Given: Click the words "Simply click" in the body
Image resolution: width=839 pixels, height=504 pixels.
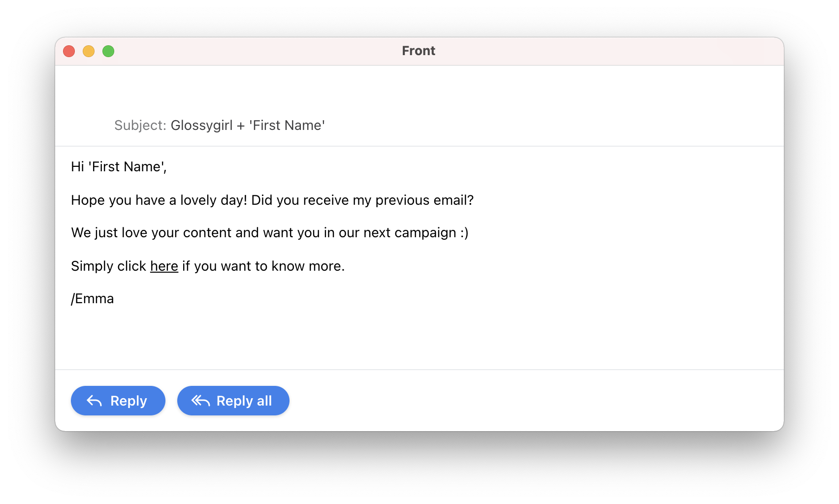Looking at the screenshot, I should pos(108,266).
